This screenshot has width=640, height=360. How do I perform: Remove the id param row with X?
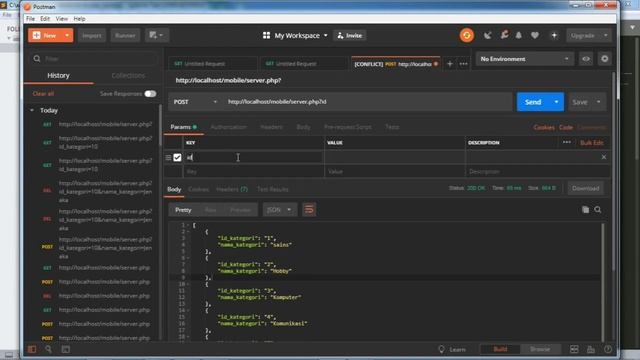pos(604,157)
